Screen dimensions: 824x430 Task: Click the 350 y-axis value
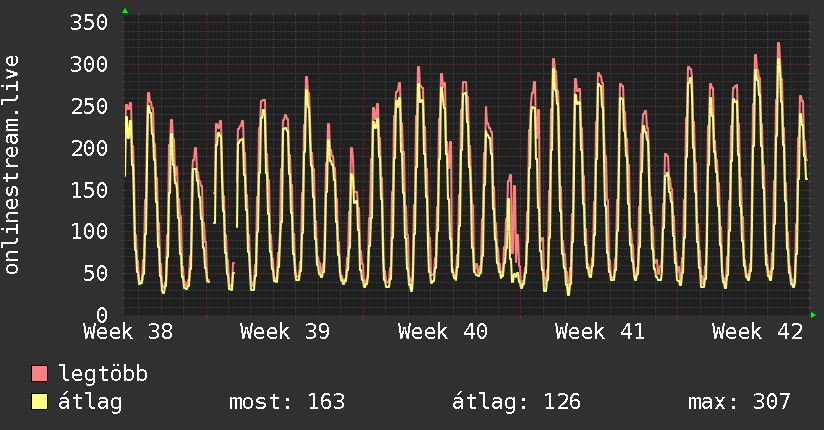(x=89, y=23)
